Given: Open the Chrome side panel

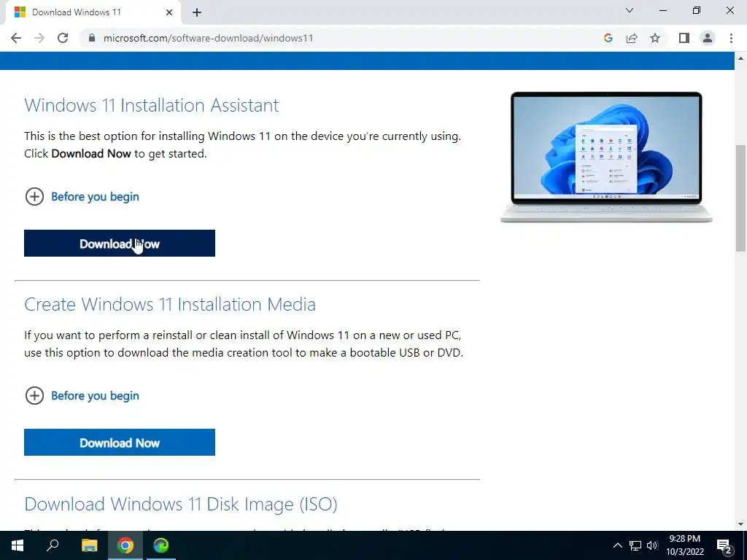Looking at the screenshot, I should 684,38.
